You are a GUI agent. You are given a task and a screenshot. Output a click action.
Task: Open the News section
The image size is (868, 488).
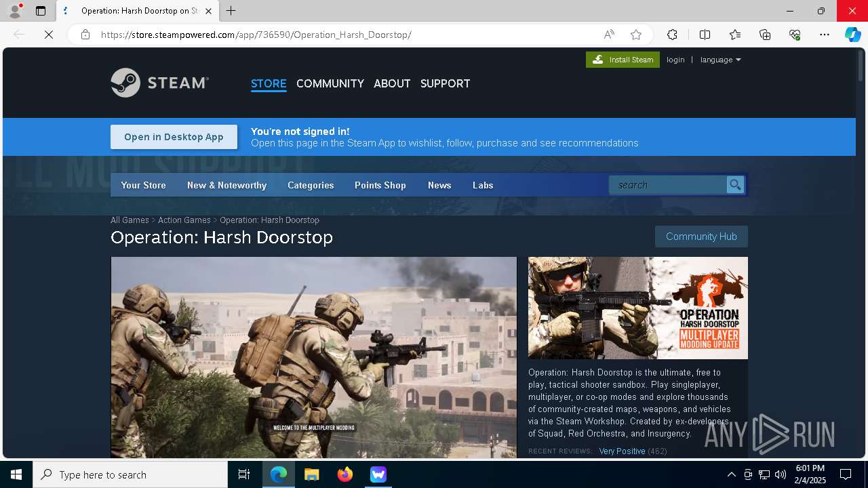tap(439, 185)
